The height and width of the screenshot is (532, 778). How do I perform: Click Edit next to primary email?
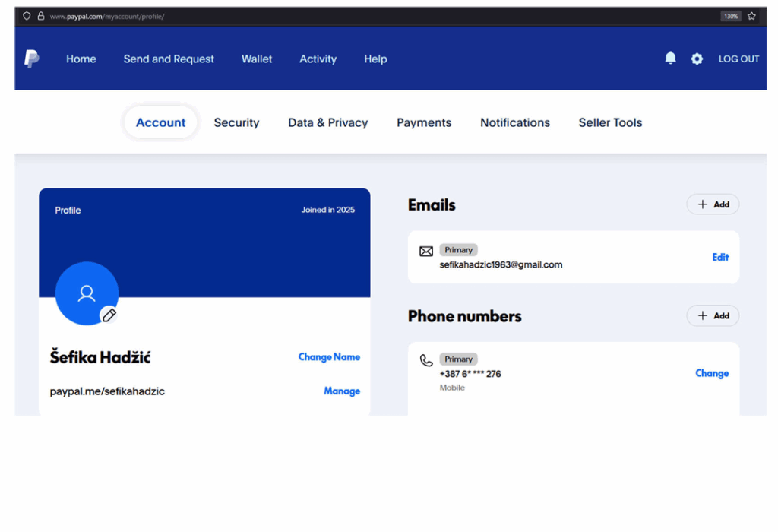720,257
